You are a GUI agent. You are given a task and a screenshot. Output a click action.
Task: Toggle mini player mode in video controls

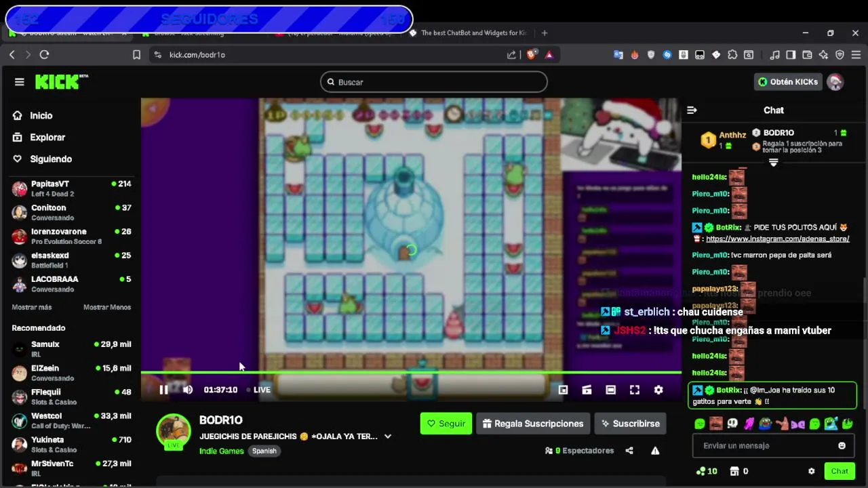pyautogui.click(x=563, y=390)
